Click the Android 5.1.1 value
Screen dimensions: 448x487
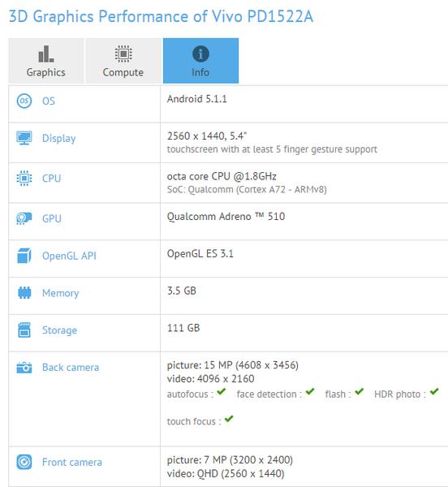pos(197,99)
